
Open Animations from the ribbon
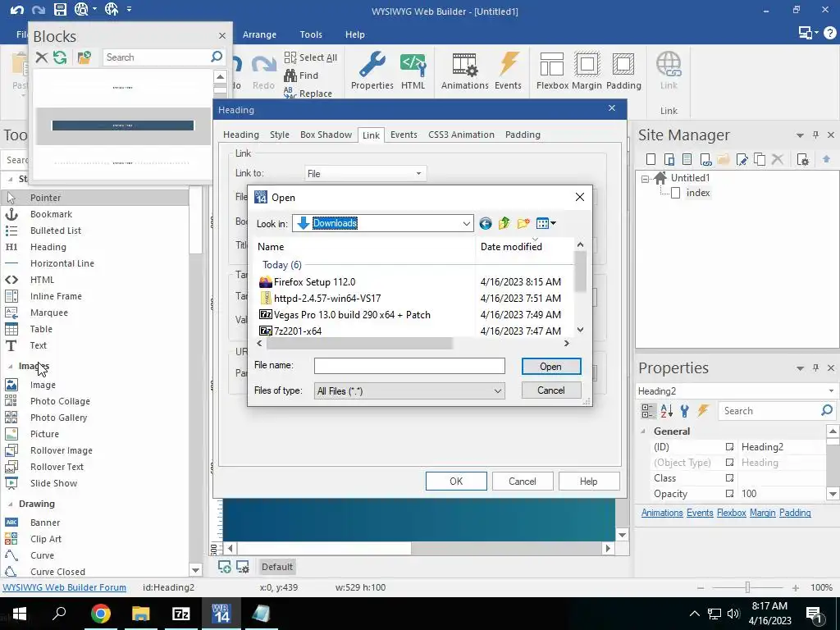pyautogui.click(x=464, y=71)
